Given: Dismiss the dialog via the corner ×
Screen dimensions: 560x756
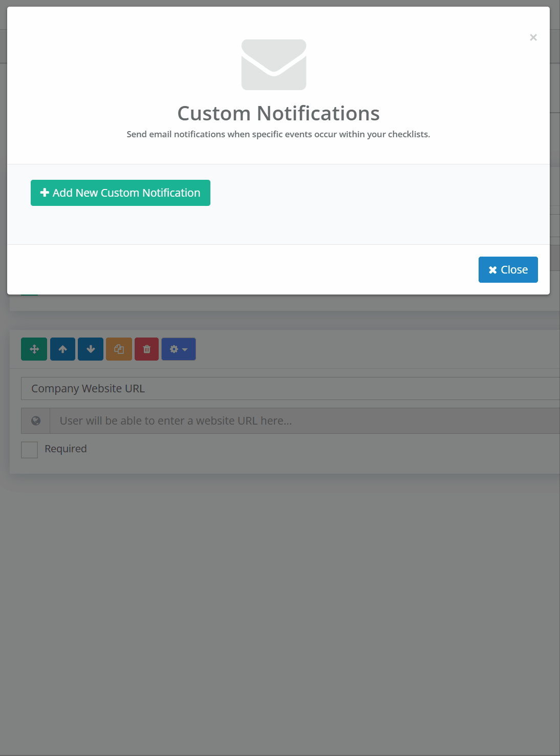Looking at the screenshot, I should (x=533, y=37).
